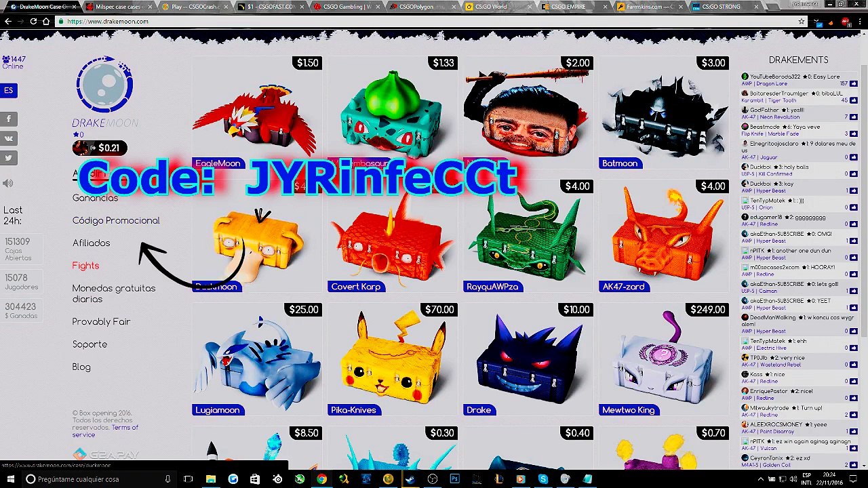Image resolution: width=868 pixels, height=488 pixels.
Task: Open Soporte in the side menu
Action: 90,344
